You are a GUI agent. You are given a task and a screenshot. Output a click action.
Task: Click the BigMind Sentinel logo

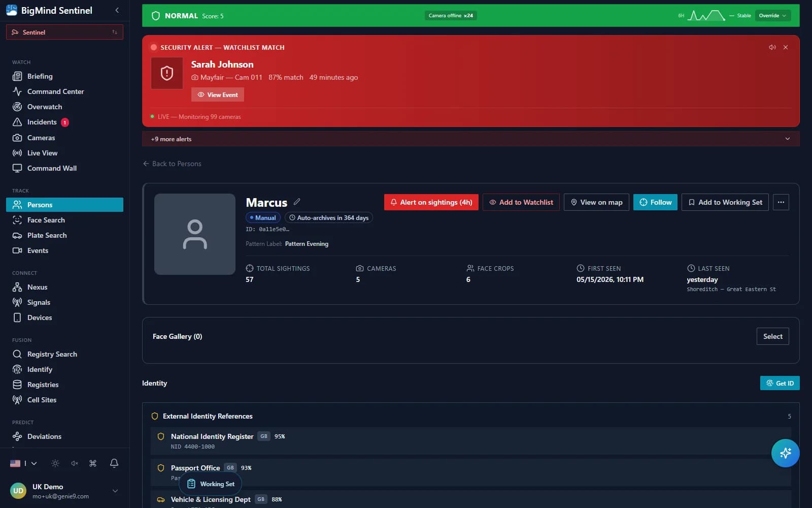(12, 10)
